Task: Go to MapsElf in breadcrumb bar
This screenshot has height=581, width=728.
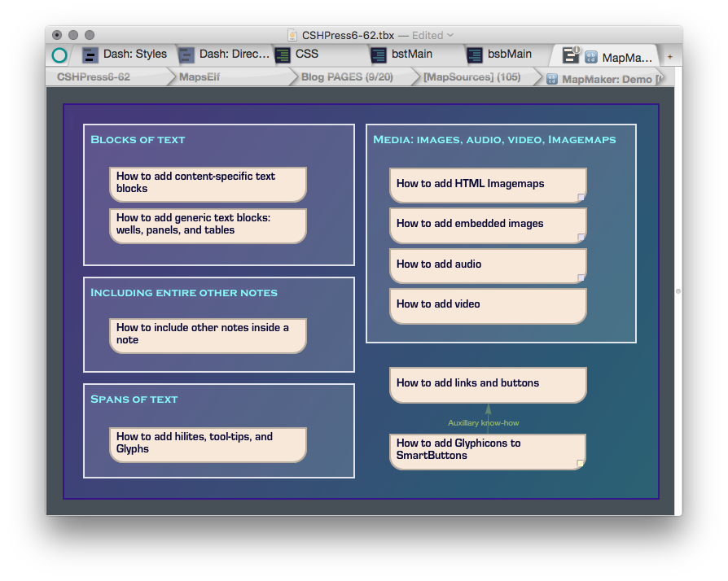Action: (200, 77)
